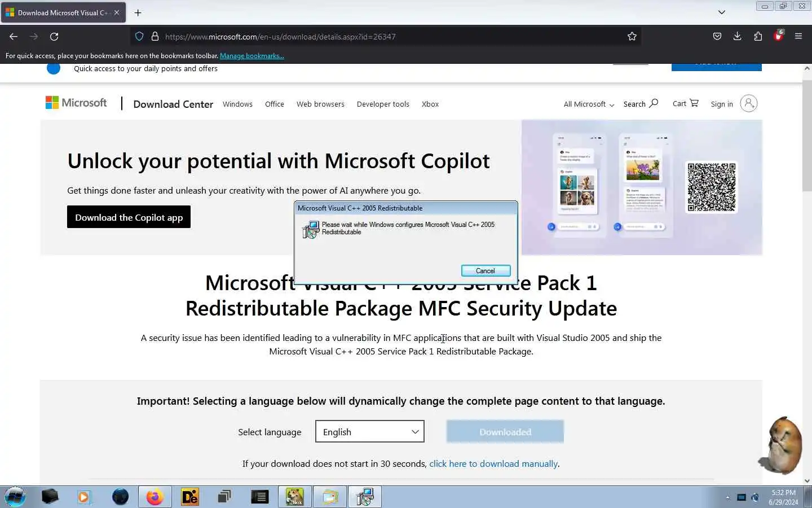This screenshot has height=508, width=812.
Task: Click the page vertical scrollbar thumb
Action: (x=807, y=135)
